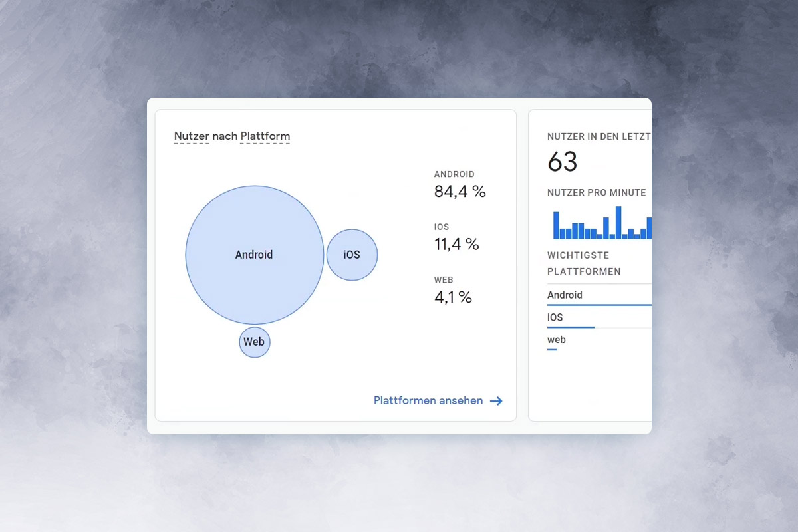Image resolution: width=798 pixels, height=532 pixels.
Task: Click the 84,4 % Android value
Action: coord(460,192)
